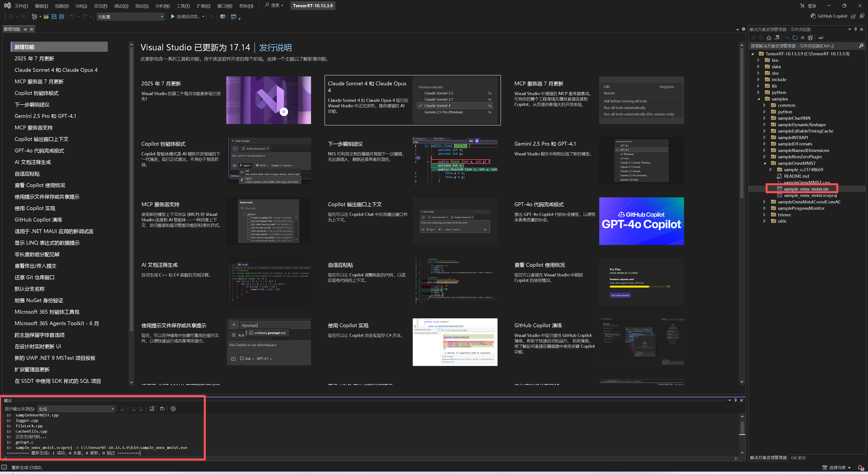Viewport: 868px width, 474px height.
Task: Switch to the Git 更改 tab
Action: (798, 458)
